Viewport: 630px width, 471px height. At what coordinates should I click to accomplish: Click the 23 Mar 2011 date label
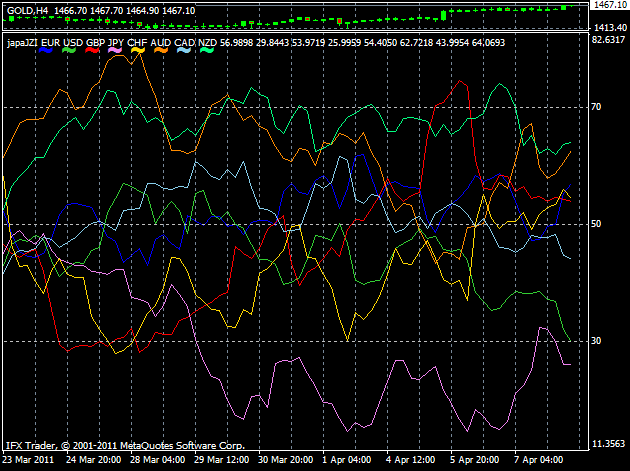tap(29, 459)
